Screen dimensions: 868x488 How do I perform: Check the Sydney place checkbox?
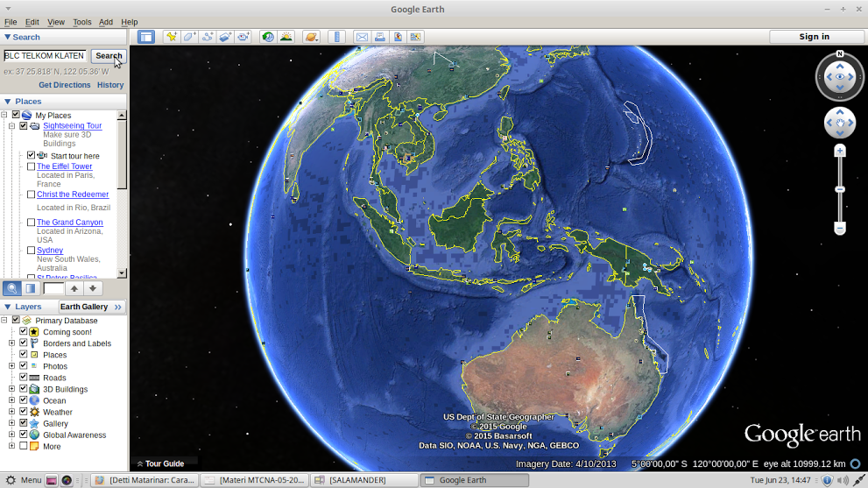point(31,251)
